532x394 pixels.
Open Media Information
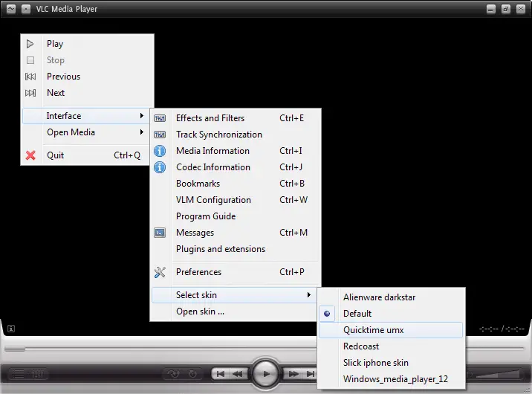point(236,151)
